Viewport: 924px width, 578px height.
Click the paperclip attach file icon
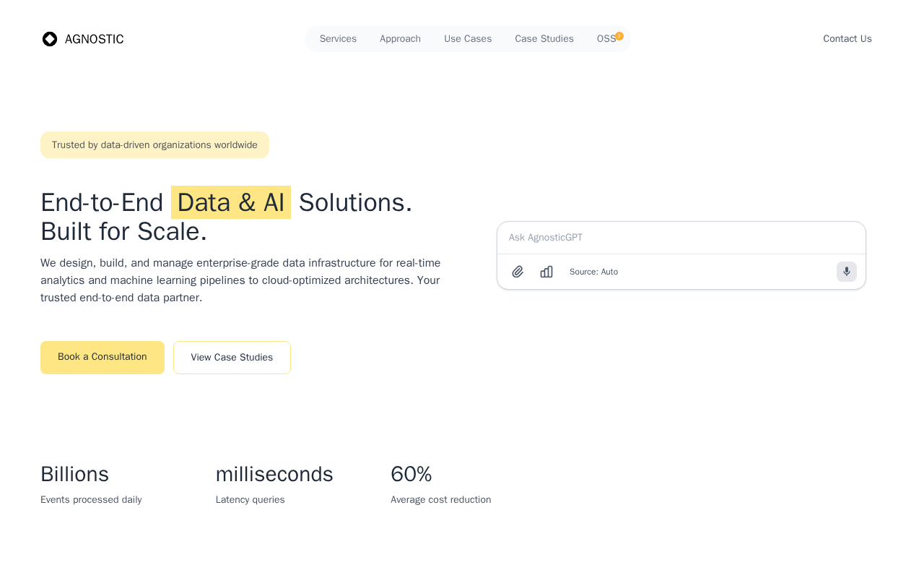tap(518, 272)
